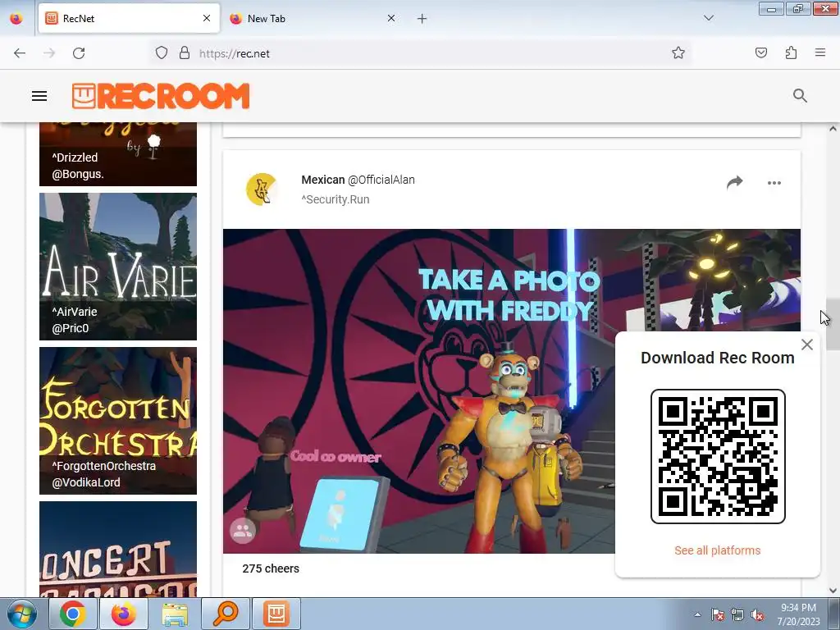Screen dimensions: 840x630
Task: Open the Mexican display name link
Action: [323, 180]
